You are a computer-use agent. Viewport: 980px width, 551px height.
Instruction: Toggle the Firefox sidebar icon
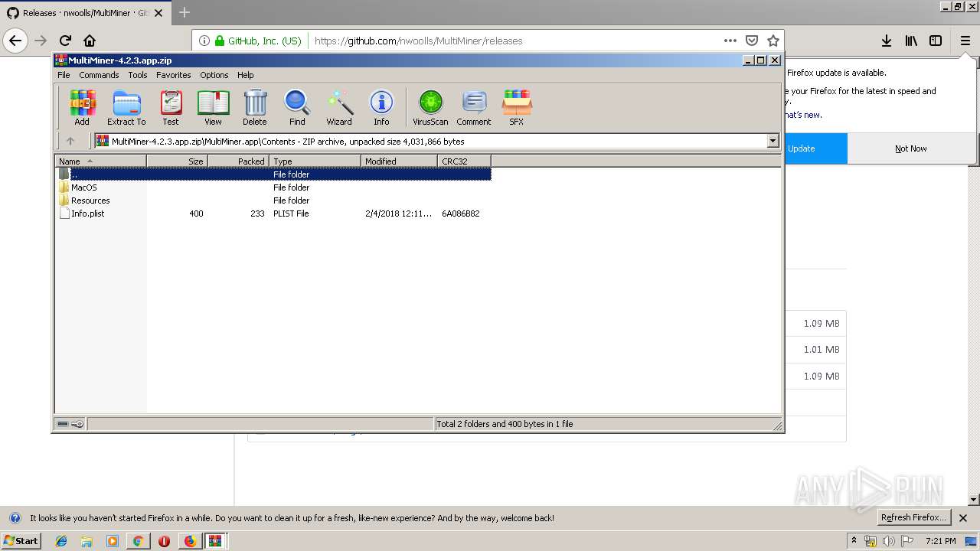pos(936,41)
